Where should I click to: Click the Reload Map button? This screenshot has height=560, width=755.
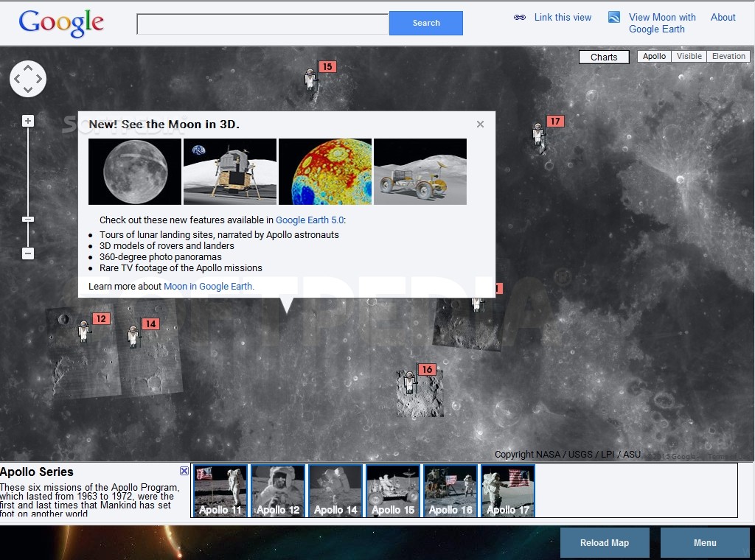point(605,542)
